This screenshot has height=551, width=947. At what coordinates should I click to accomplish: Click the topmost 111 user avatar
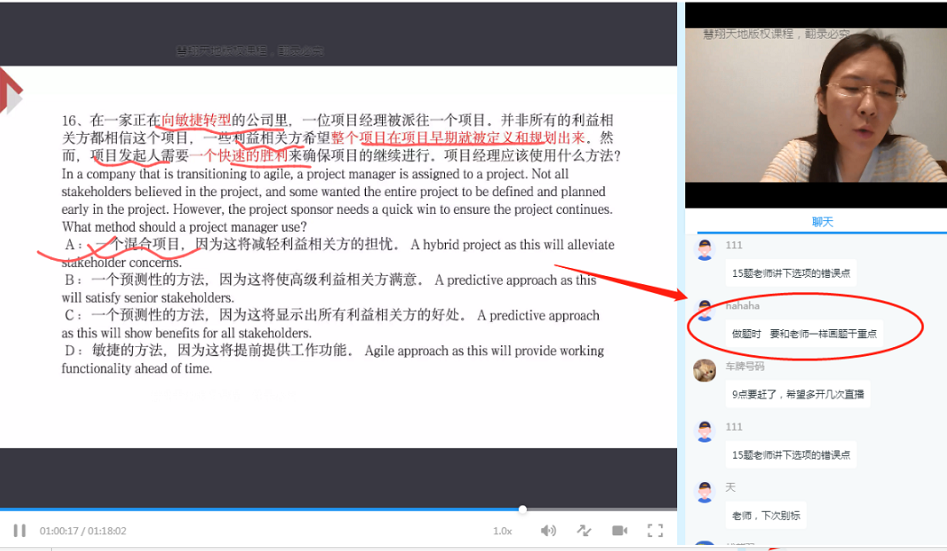(x=705, y=250)
